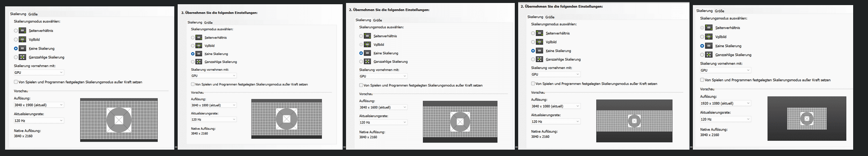Select Skalierung tab in 3840 x 1800 panel
This screenshot has width=868, height=156.
tap(195, 22)
